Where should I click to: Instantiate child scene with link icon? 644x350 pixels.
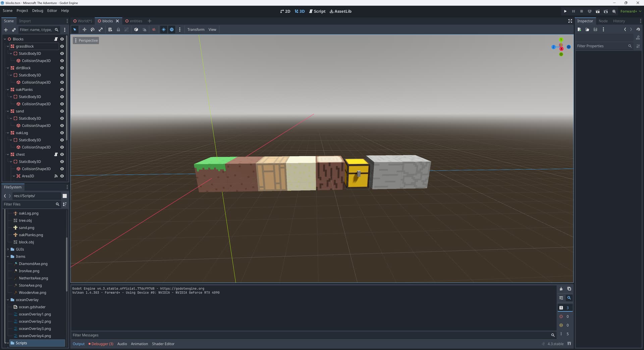pos(14,30)
